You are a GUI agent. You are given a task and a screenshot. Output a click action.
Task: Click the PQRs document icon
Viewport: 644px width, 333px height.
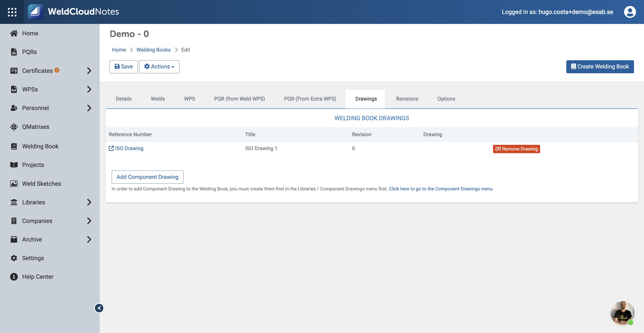pyautogui.click(x=14, y=52)
